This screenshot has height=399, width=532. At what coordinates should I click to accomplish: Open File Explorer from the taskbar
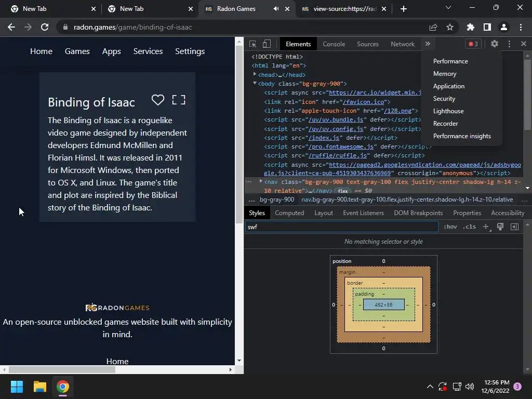coord(39,387)
